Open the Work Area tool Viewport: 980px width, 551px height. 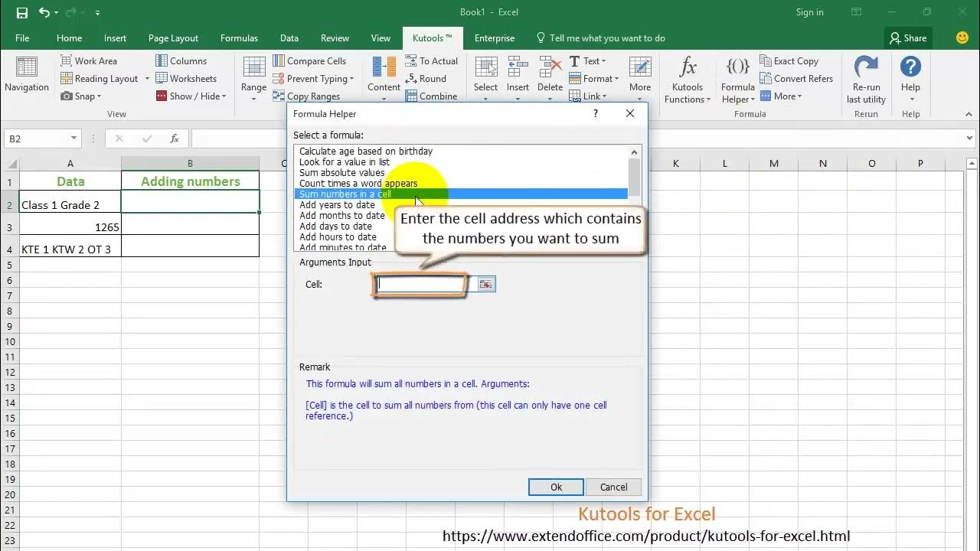[x=89, y=60]
